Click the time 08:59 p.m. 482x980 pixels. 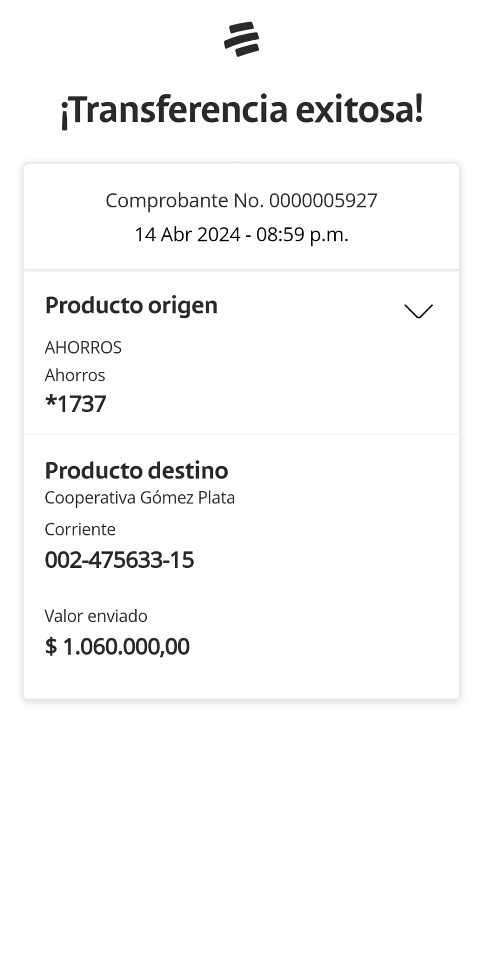[x=302, y=234]
